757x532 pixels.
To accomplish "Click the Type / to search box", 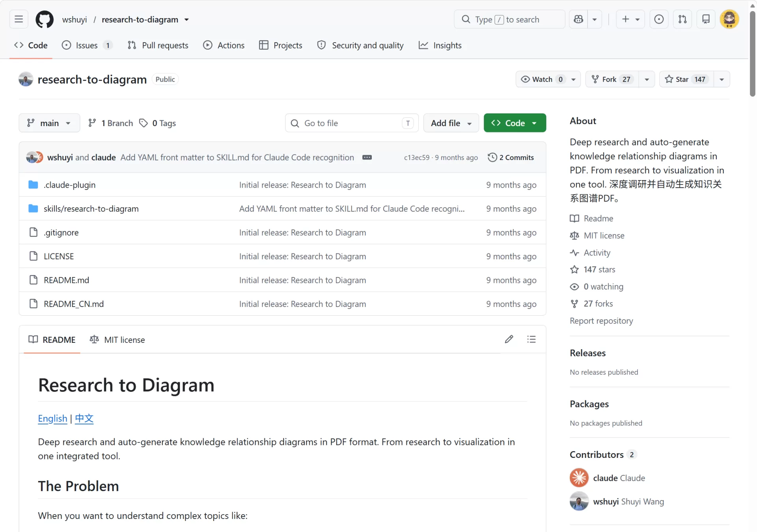I will (x=509, y=19).
